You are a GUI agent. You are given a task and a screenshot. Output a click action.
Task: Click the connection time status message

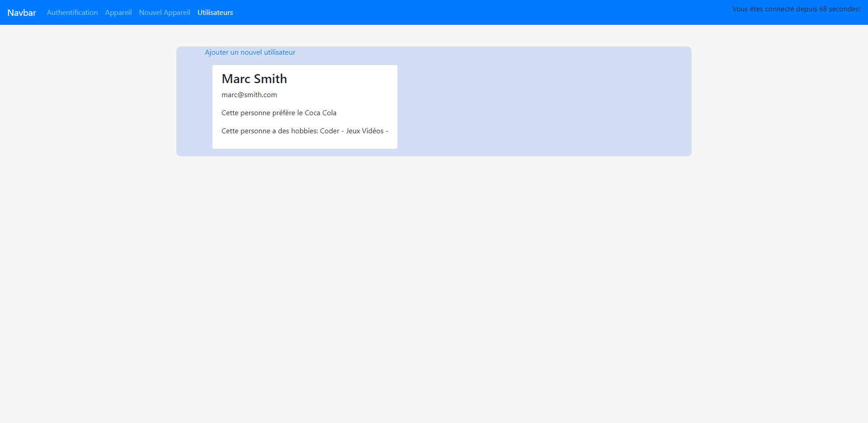796,9
